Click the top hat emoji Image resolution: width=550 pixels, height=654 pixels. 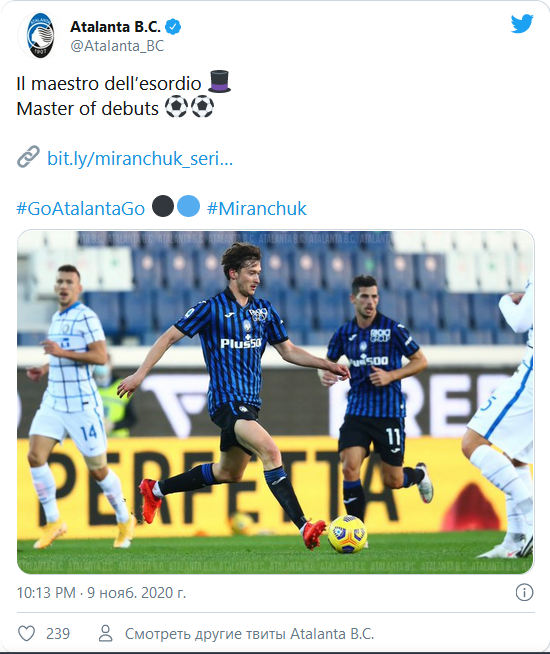point(219,82)
